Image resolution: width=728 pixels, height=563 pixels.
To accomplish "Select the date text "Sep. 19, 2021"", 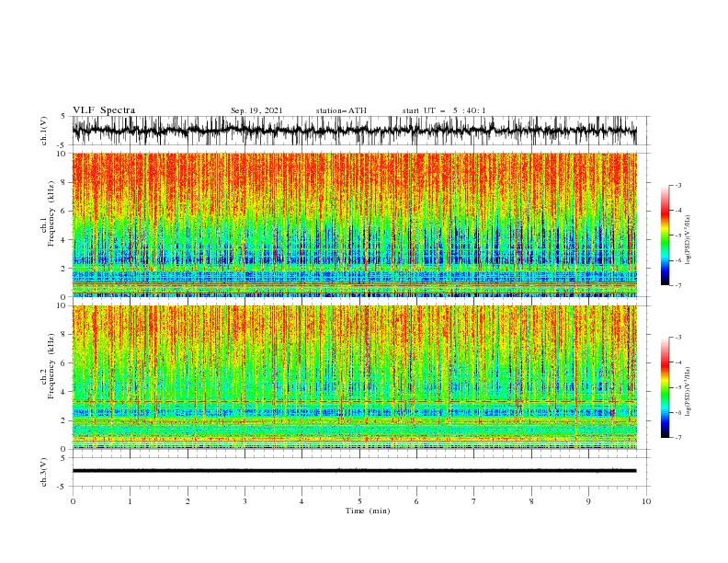I will click(256, 110).
